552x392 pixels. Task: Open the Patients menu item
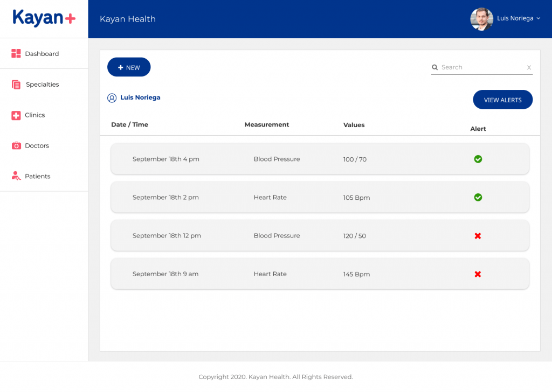click(38, 177)
